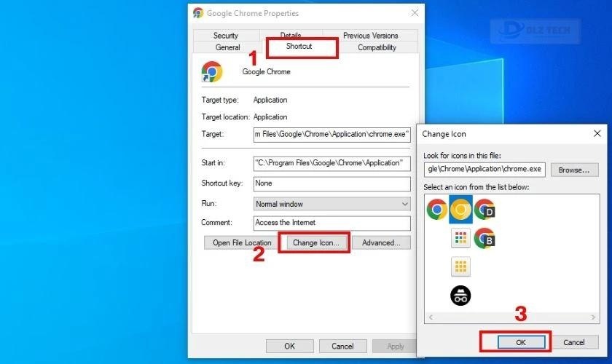Click the 'Select an icon from the list below' label

click(476, 187)
